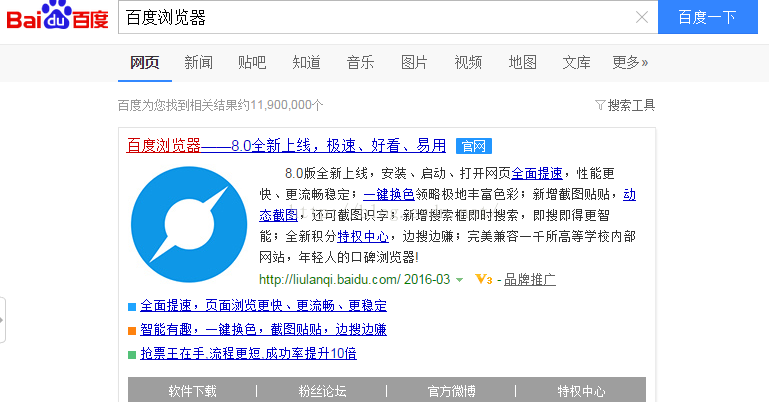This screenshot has width=769, height=402.
Task: Click the 官网 badge
Action: 474,146
